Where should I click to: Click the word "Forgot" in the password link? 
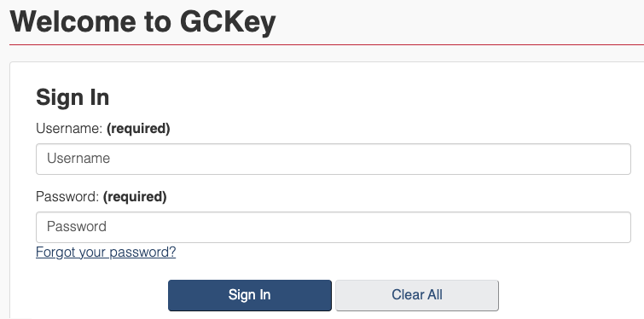point(55,252)
